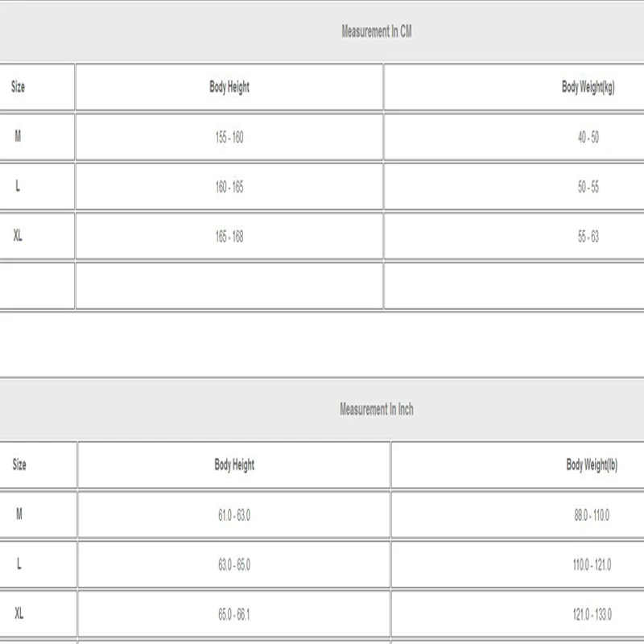This screenshot has width=644, height=644.
Task: Select the 155 - 160 height cell
Action: coord(229,137)
